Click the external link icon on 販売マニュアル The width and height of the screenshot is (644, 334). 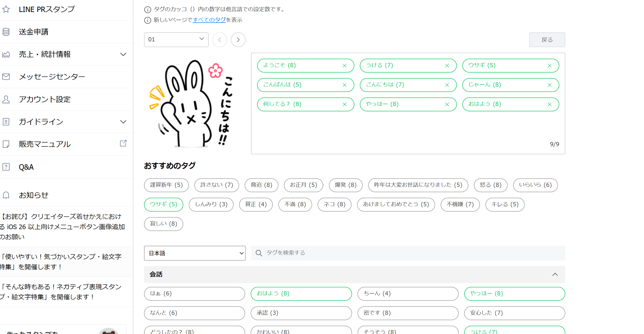tap(123, 143)
